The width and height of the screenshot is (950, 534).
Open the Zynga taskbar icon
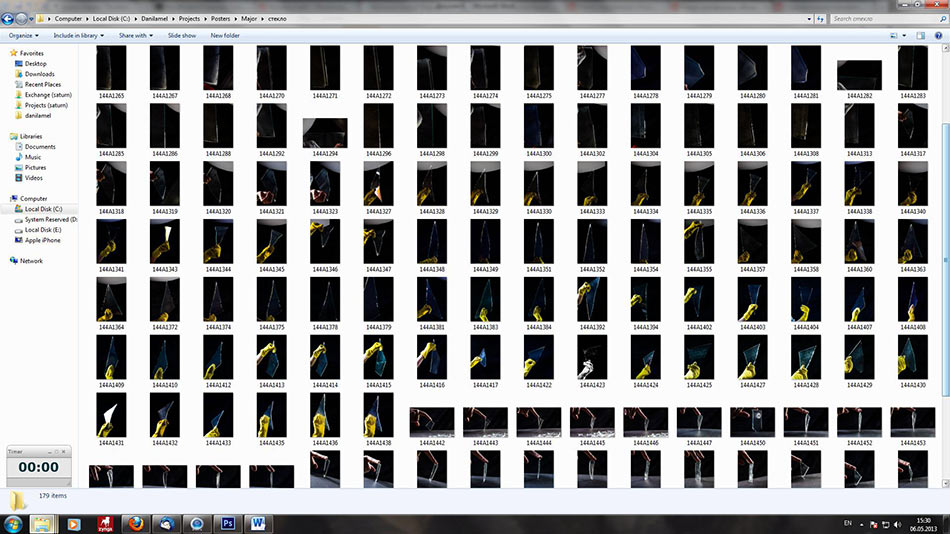point(103,523)
